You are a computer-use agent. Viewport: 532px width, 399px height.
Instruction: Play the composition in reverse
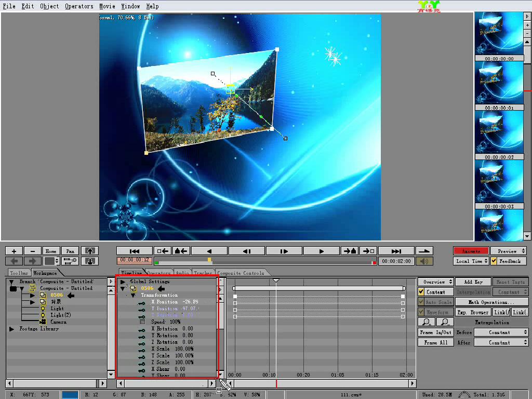click(209, 251)
